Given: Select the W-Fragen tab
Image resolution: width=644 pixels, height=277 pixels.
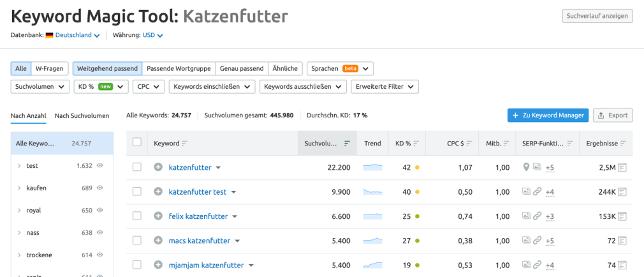Looking at the screenshot, I should [x=50, y=69].
